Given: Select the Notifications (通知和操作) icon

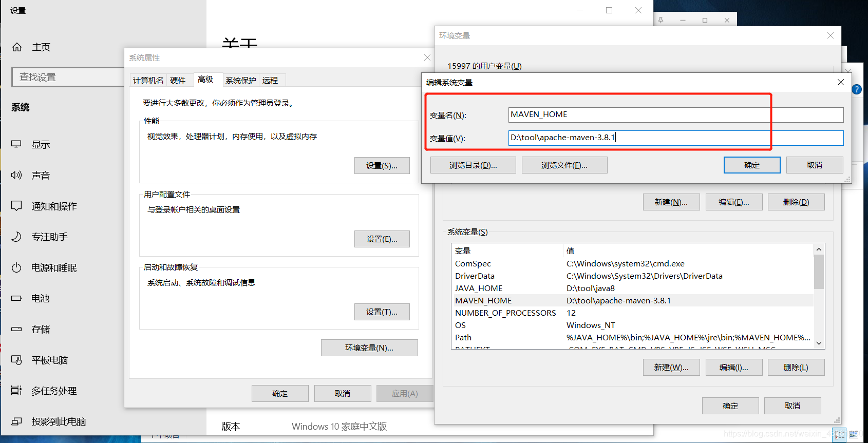Looking at the screenshot, I should 16,206.
